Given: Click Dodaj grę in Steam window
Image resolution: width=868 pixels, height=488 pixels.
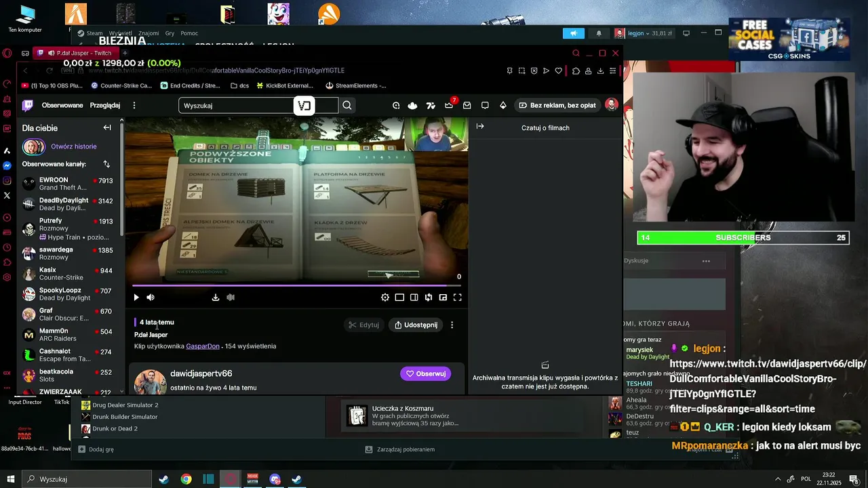Looking at the screenshot, I should tap(96, 449).
